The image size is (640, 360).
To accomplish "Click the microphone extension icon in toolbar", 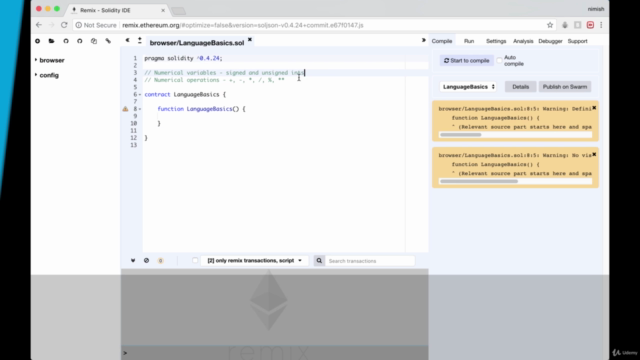I will tap(565, 25).
